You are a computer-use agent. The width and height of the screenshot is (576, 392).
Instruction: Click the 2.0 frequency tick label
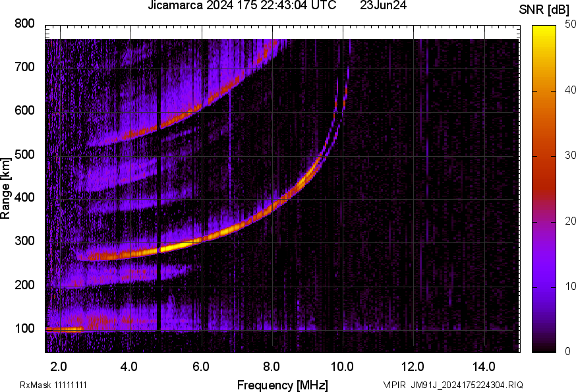[59, 366]
